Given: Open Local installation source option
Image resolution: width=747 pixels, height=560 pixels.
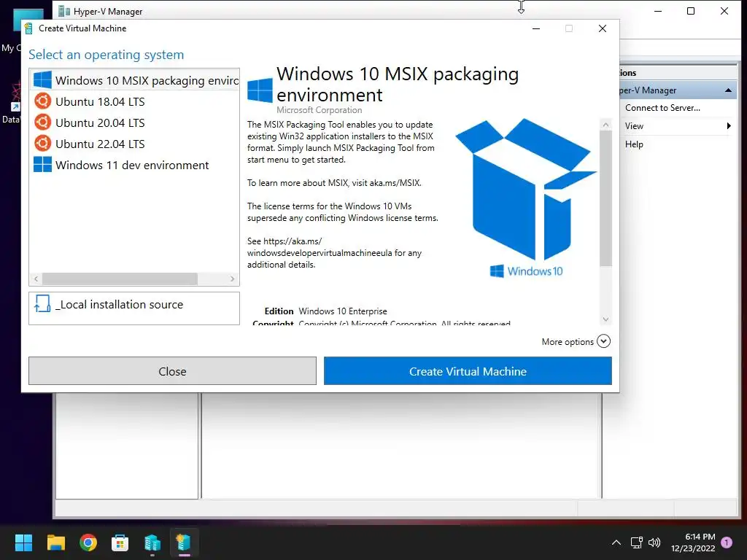Looking at the screenshot, I should pyautogui.click(x=134, y=308).
